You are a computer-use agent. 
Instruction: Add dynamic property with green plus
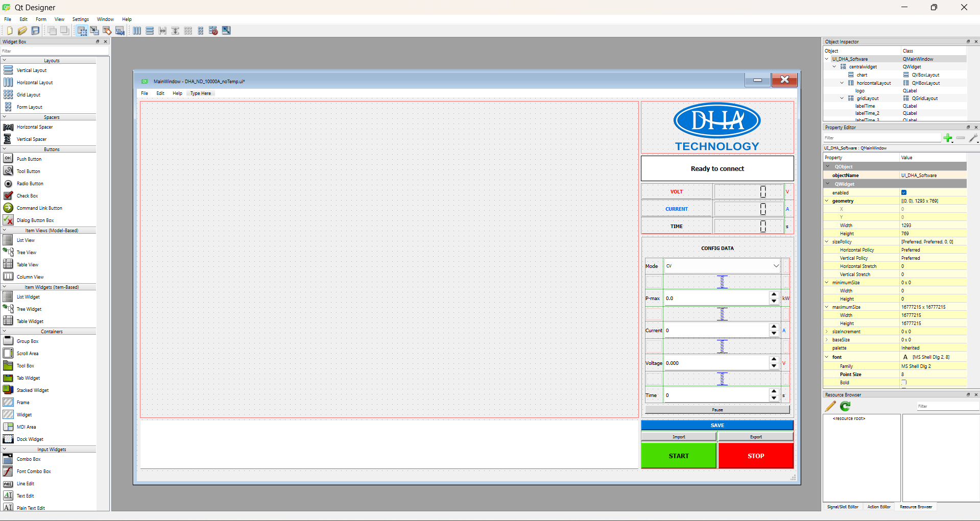pos(948,138)
